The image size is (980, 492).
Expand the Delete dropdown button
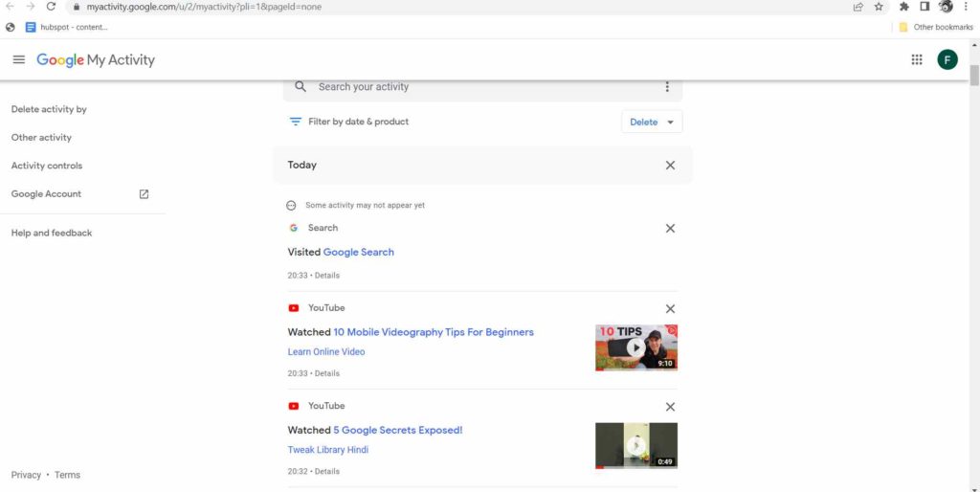(652, 122)
